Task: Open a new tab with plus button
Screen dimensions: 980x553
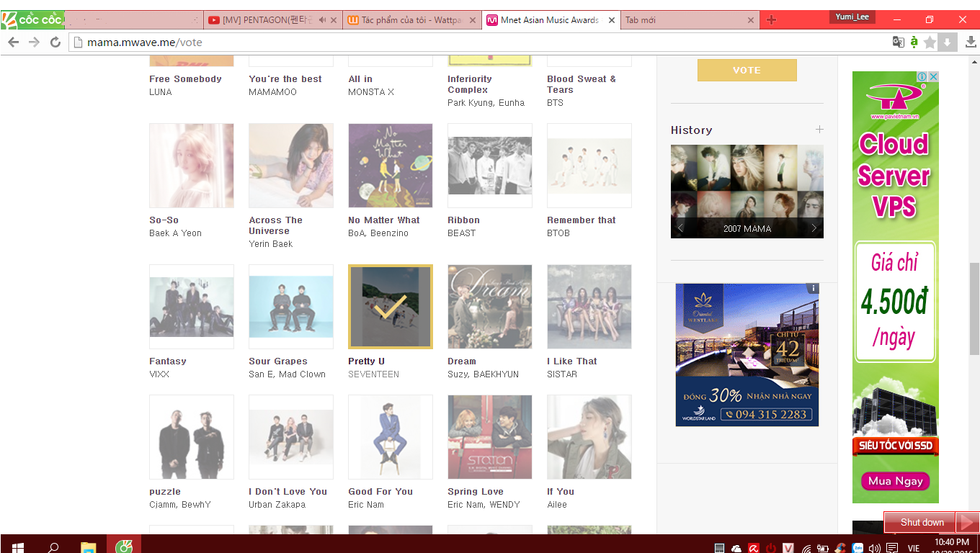Action: tap(771, 20)
